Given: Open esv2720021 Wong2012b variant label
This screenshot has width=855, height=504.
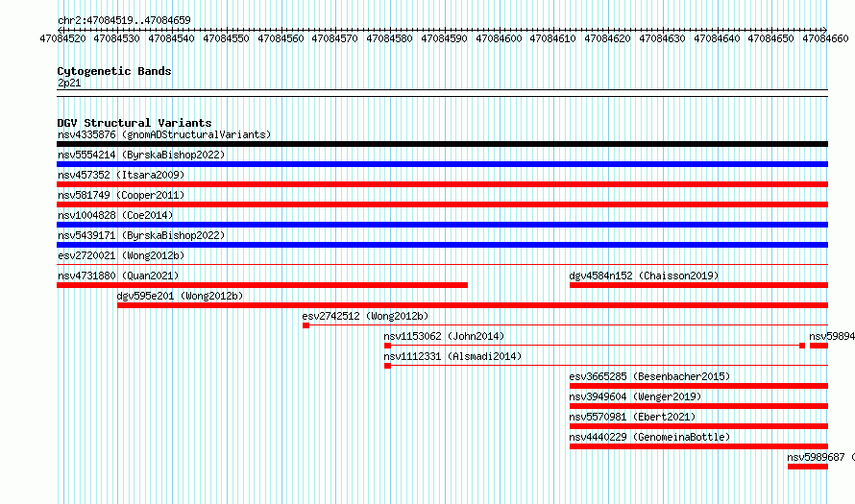Looking at the screenshot, I should coord(121,255).
